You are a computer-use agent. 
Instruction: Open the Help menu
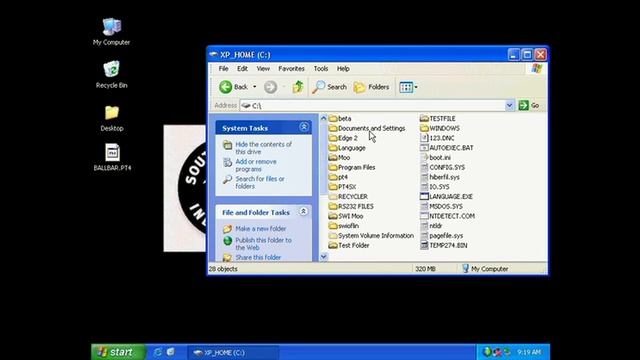point(343,69)
